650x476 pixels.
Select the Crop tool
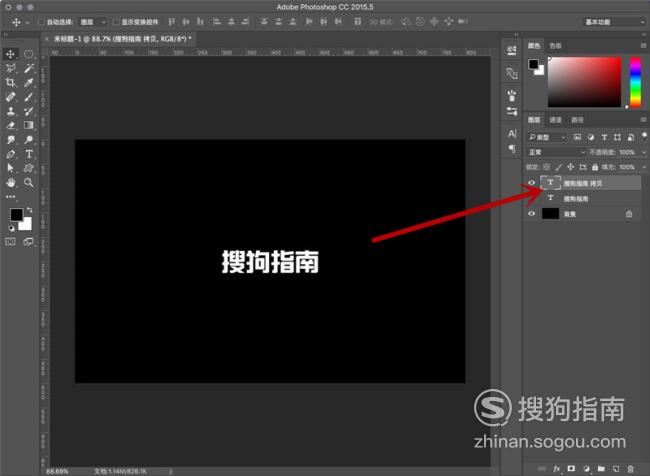click(x=10, y=83)
